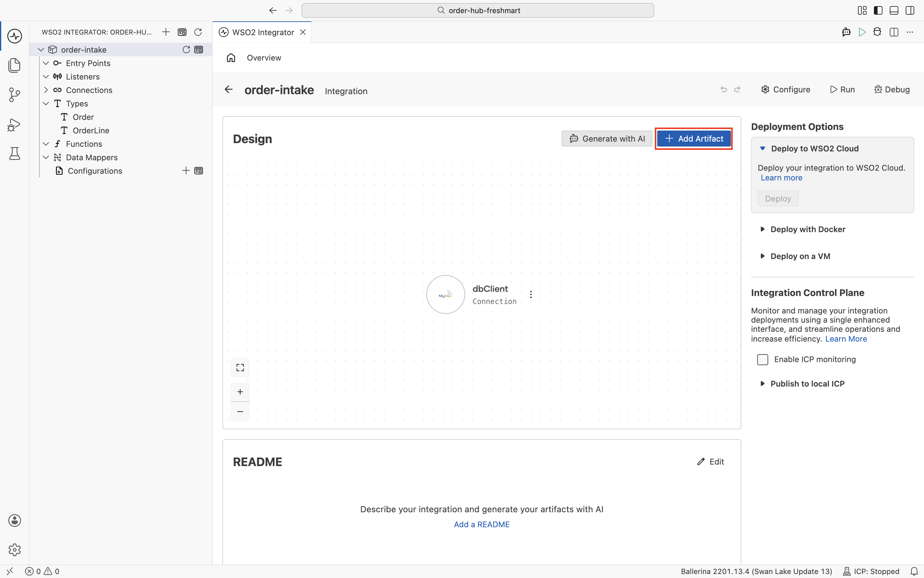Image resolution: width=924 pixels, height=578 pixels.
Task: Click the Add Artifact button
Action: pos(694,139)
